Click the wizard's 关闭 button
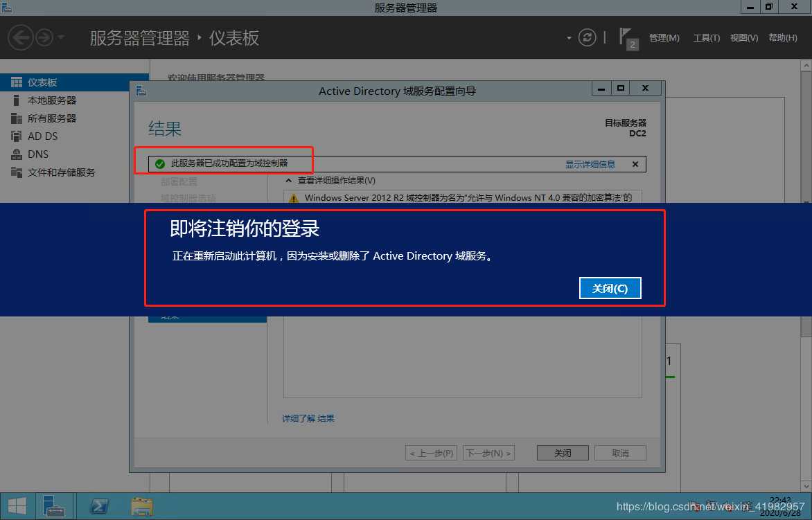The width and height of the screenshot is (812, 520). coord(563,454)
